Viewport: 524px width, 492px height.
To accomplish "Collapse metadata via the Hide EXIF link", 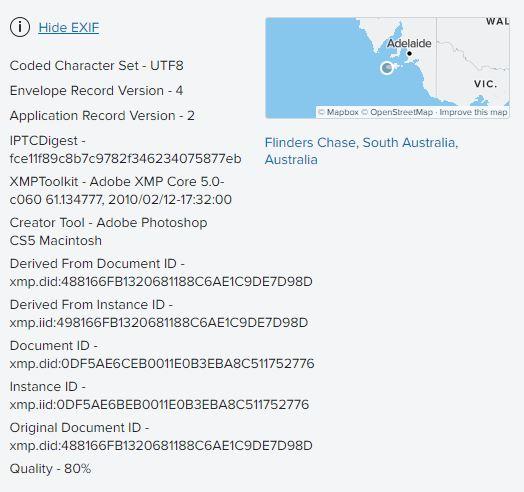I will pyautogui.click(x=69, y=27).
